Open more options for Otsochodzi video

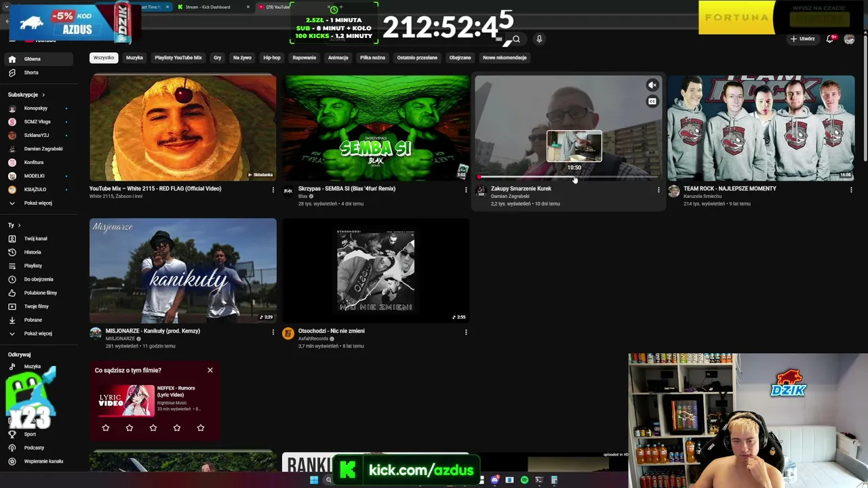pos(466,332)
